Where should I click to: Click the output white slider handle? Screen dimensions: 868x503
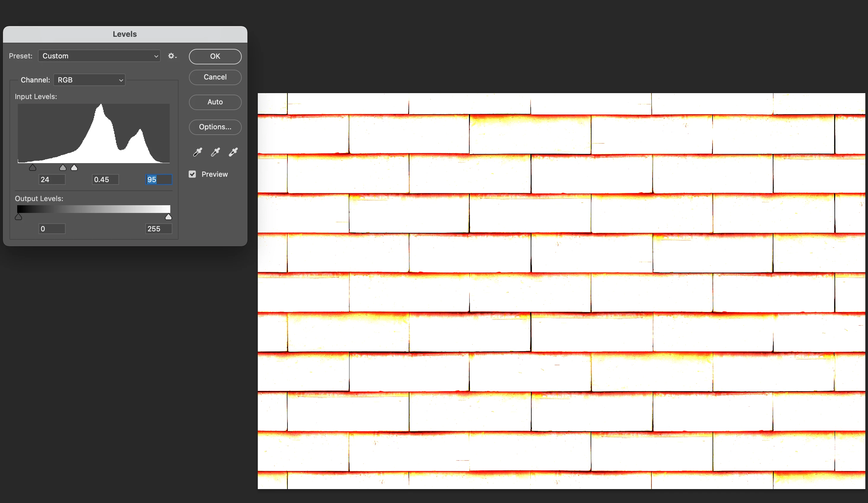168,217
